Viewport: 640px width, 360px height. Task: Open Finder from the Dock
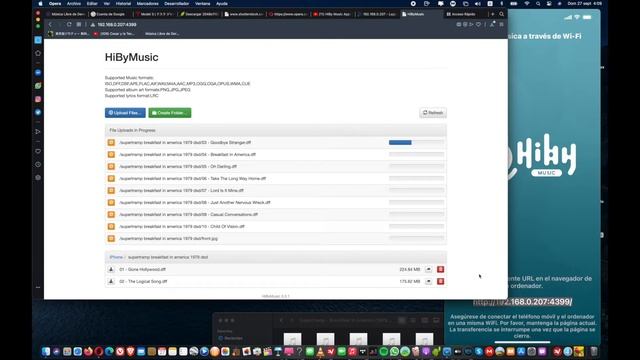[46, 351]
